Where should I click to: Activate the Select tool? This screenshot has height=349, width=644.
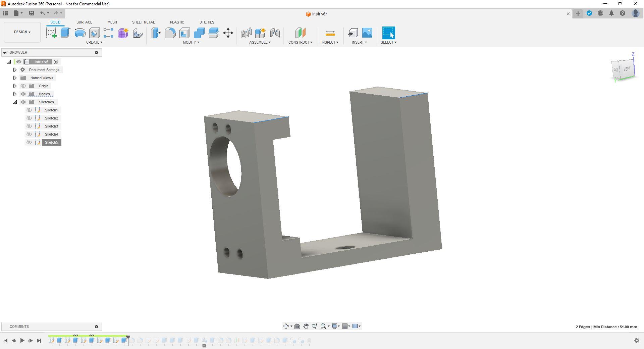pyautogui.click(x=388, y=33)
